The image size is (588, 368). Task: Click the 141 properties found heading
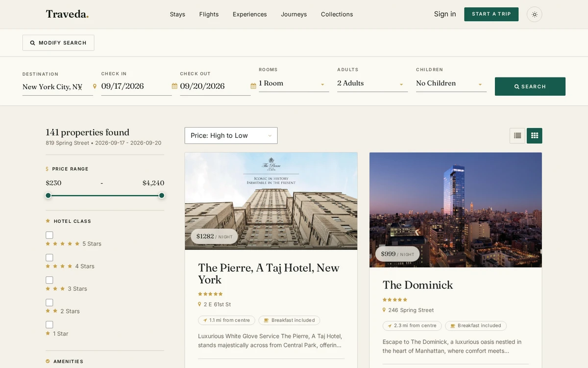[x=88, y=132]
